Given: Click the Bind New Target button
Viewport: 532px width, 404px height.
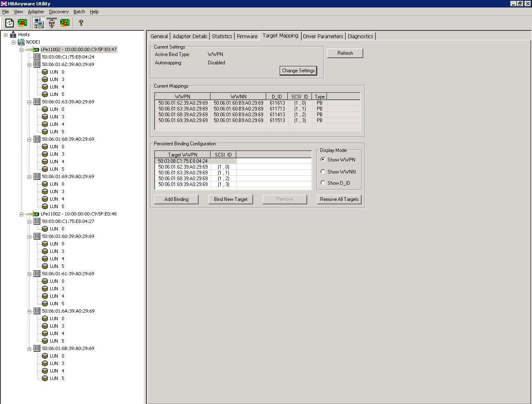Looking at the screenshot, I should coord(231,199).
